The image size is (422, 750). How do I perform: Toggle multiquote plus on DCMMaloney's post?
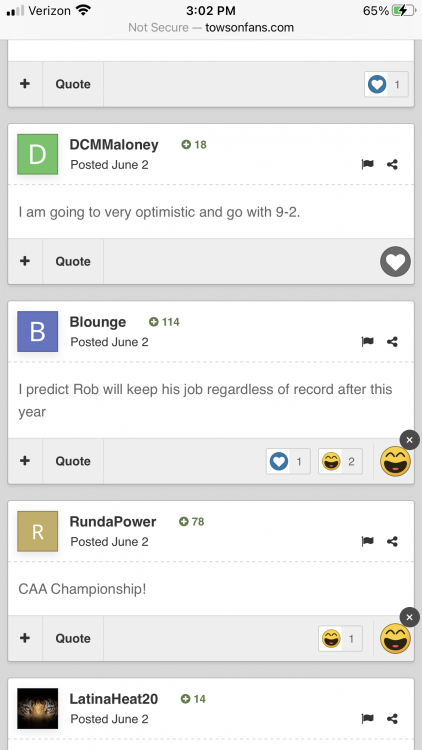pyautogui.click(x=25, y=261)
